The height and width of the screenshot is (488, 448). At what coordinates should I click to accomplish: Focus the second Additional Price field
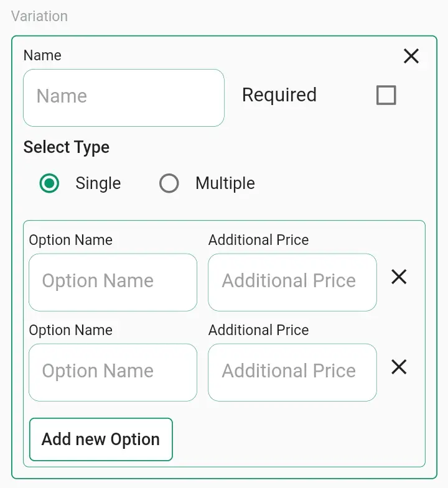(x=292, y=372)
